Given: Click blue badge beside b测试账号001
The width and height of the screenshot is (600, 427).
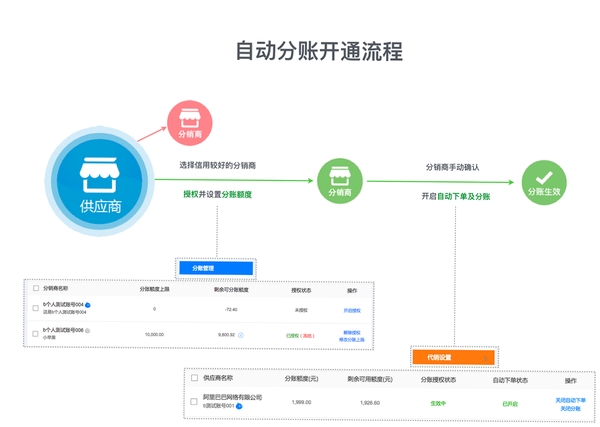Looking at the screenshot, I should pos(239,406).
